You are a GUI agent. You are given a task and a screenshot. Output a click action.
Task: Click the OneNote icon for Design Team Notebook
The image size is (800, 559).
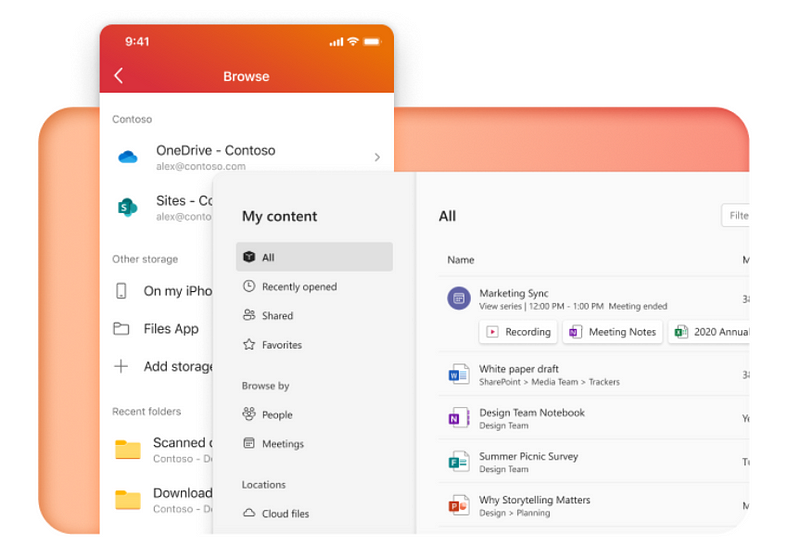[459, 418]
